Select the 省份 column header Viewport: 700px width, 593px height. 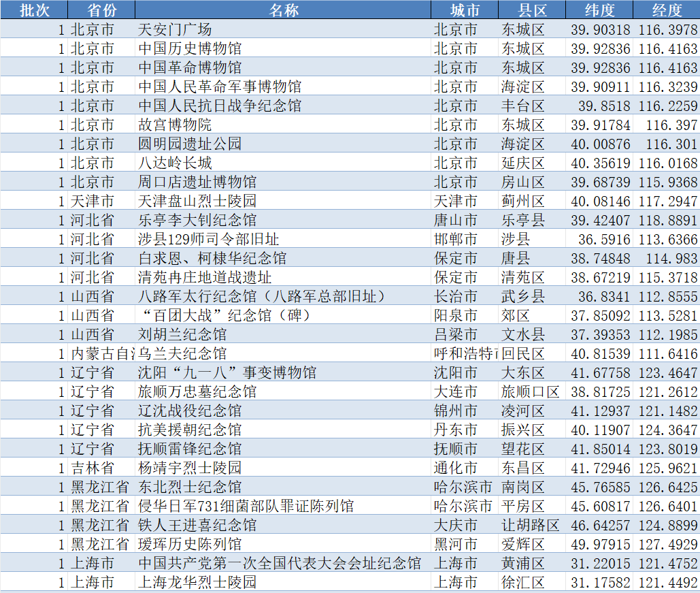click(x=101, y=10)
